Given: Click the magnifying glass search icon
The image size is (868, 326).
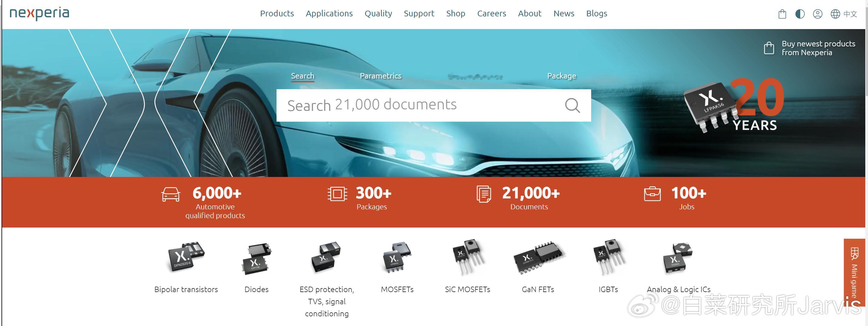Looking at the screenshot, I should click(572, 105).
